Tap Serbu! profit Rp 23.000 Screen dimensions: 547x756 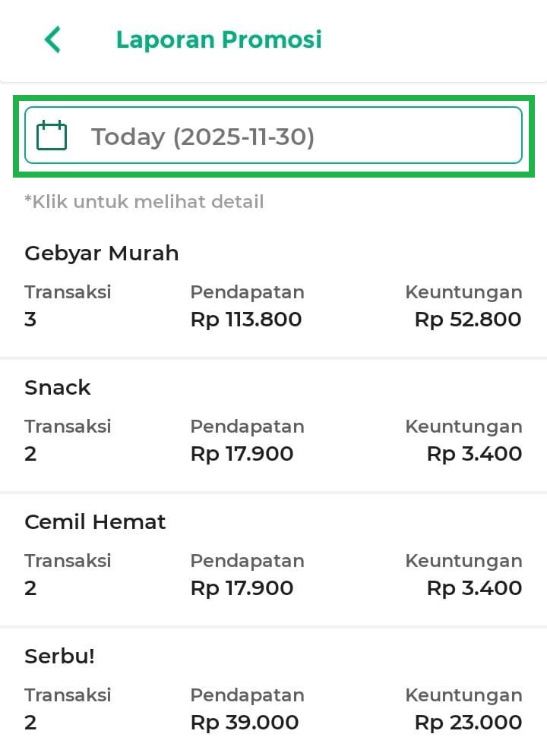click(468, 723)
